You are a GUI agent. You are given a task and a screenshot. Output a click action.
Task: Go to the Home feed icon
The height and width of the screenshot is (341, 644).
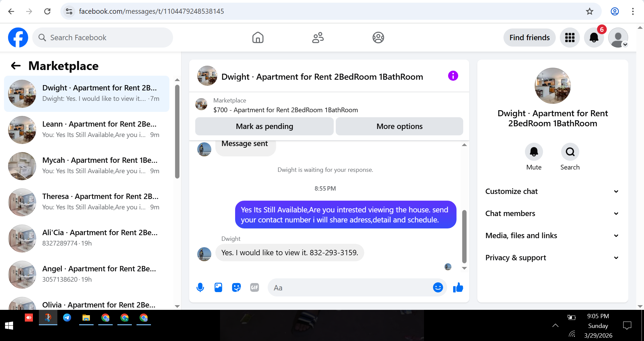pos(258,38)
